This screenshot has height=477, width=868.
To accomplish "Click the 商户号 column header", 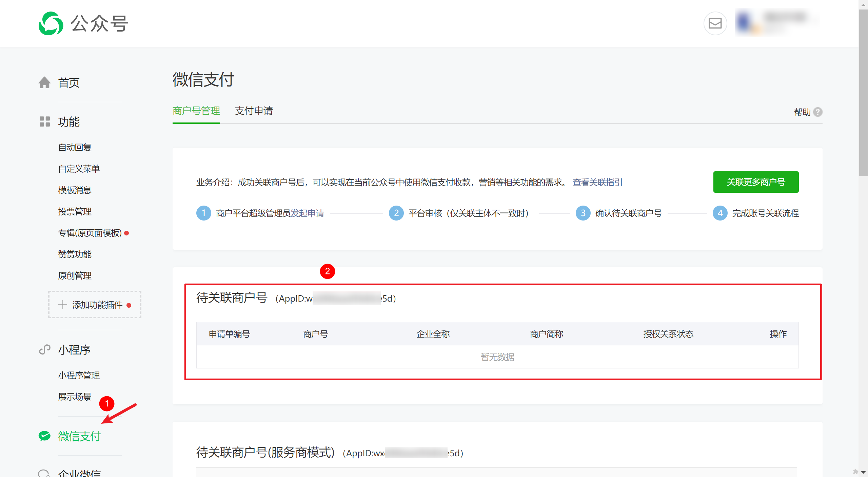I will pyautogui.click(x=316, y=334).
